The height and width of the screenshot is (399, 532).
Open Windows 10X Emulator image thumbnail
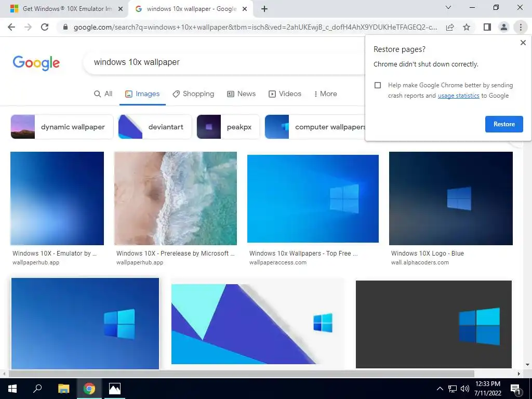[57, 198]
